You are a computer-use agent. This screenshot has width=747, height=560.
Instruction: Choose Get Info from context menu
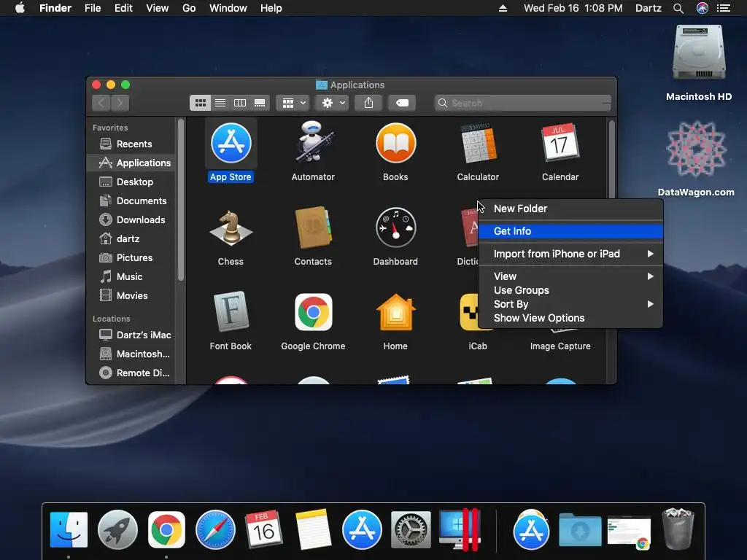[x=570, y=231]
